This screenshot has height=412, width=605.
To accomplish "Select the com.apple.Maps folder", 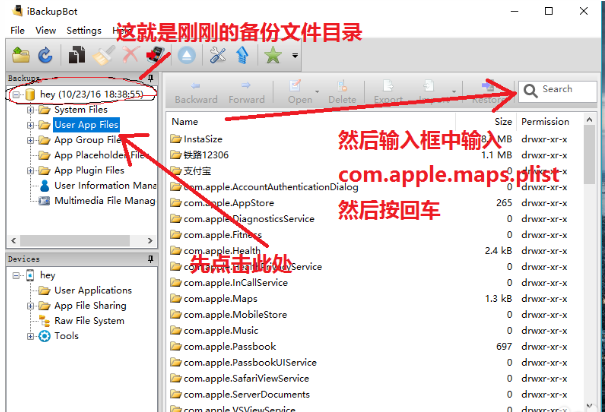I will coord(220,299).
